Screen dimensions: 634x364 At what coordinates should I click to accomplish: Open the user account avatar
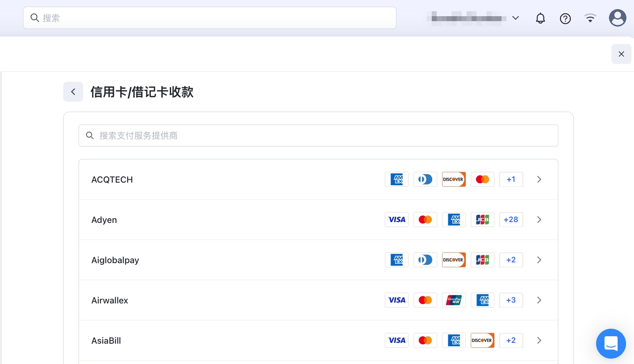tap(618, 18)
